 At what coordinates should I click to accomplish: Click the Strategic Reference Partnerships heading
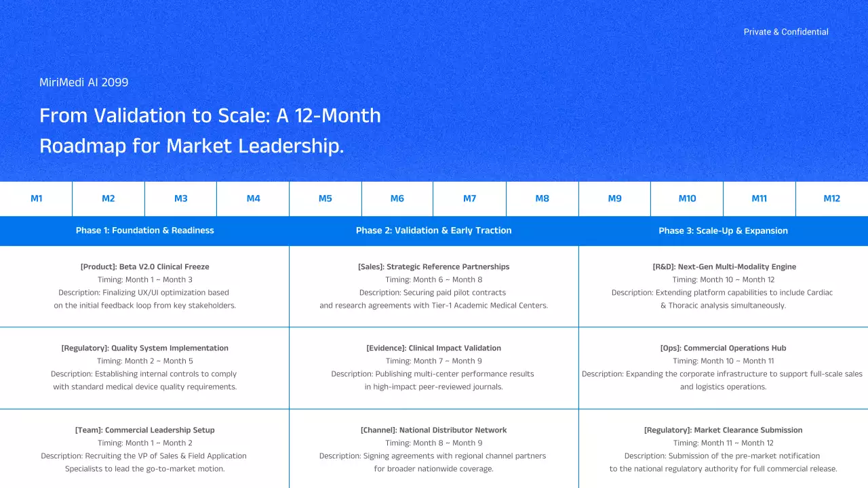[x=434, y=266]
